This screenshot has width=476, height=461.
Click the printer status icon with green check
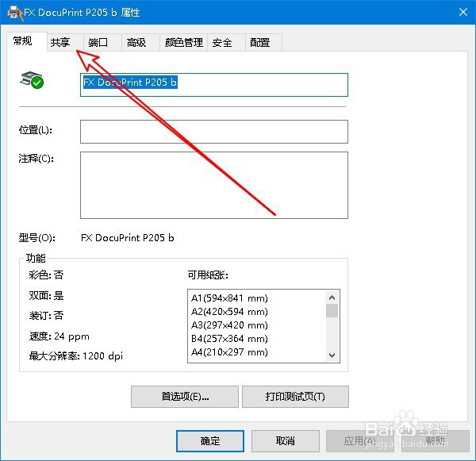point(32,80)
